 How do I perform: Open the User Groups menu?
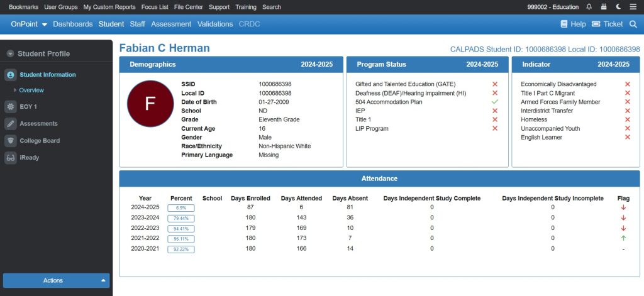[61, 7]
